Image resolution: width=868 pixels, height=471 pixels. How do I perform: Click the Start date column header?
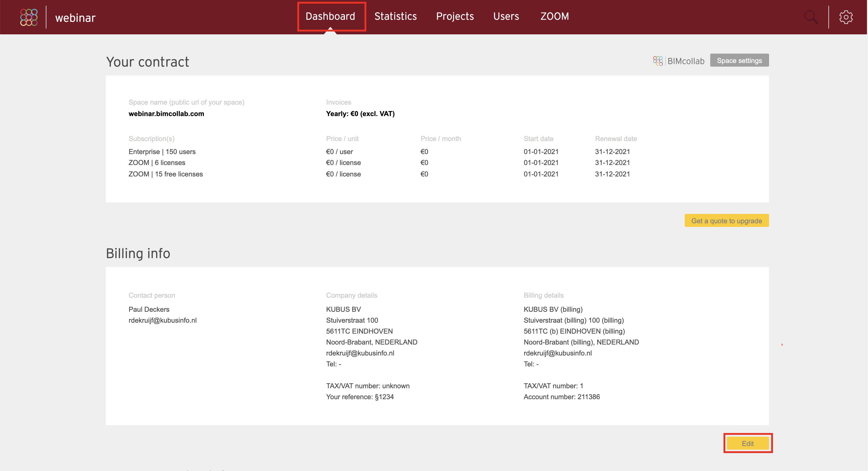(x=538, y=139)
